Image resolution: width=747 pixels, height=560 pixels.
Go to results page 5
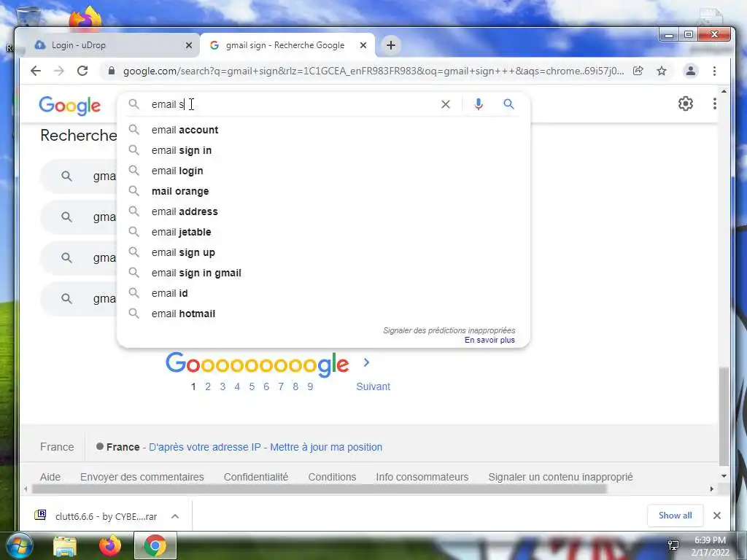[x=252, y=386]
